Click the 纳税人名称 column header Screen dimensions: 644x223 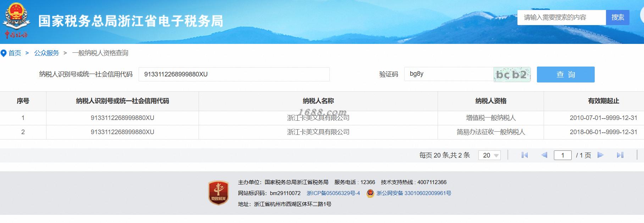pos(318,101)
